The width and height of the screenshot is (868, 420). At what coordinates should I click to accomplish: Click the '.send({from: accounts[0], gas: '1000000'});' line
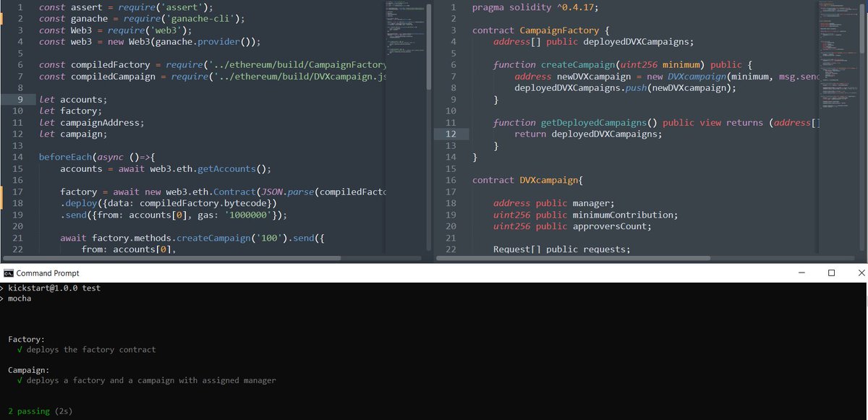(x=174, y=215)
